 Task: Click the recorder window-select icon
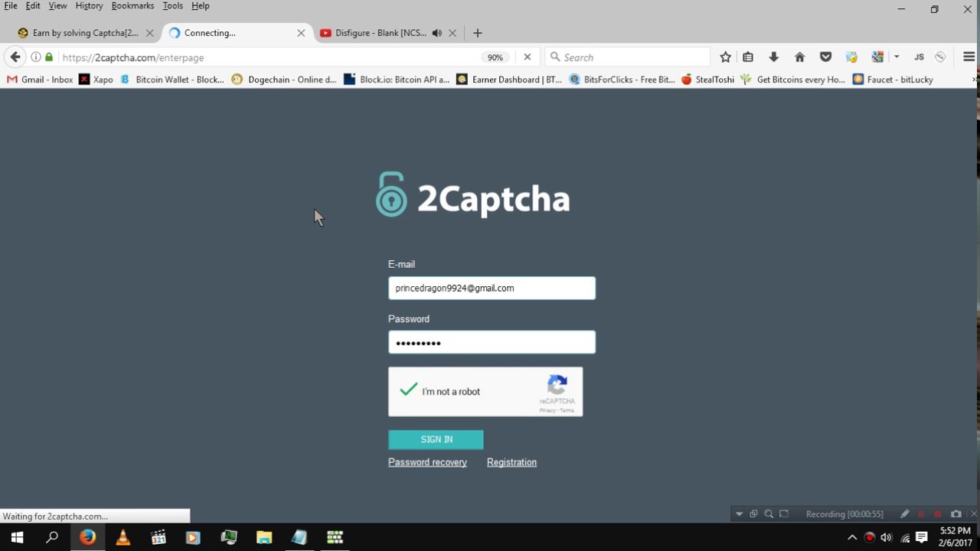754,514
